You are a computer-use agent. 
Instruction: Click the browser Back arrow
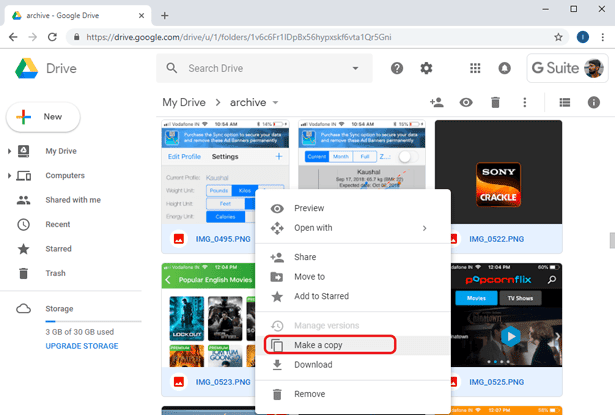point(13,37)
